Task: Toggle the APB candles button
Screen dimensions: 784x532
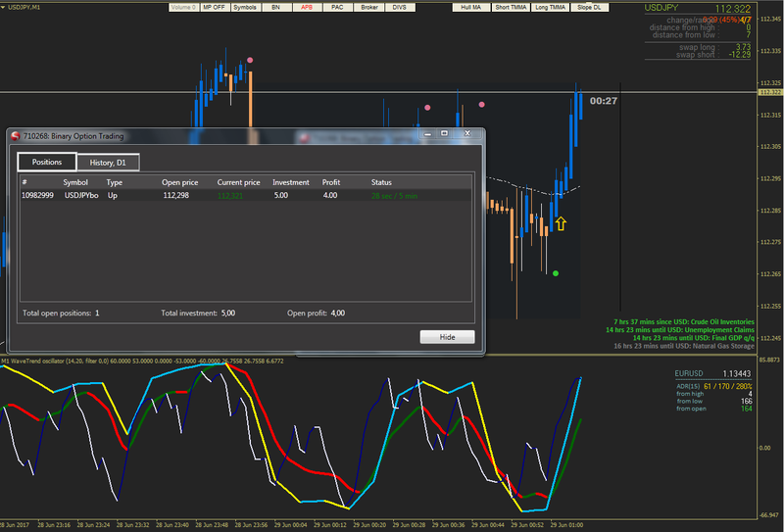Action: point(307,7)
